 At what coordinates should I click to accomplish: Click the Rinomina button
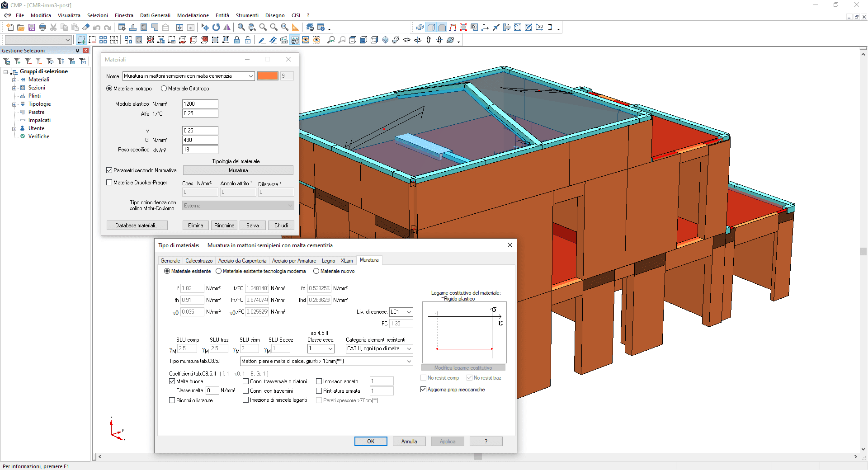pyautogui.click(x=224, y=226)
